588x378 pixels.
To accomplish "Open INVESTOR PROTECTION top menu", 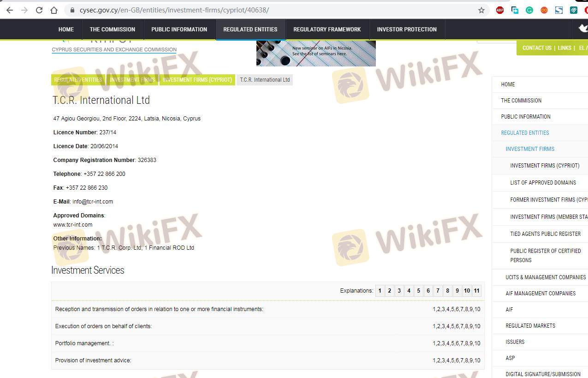I will click(x=407, y=29).
